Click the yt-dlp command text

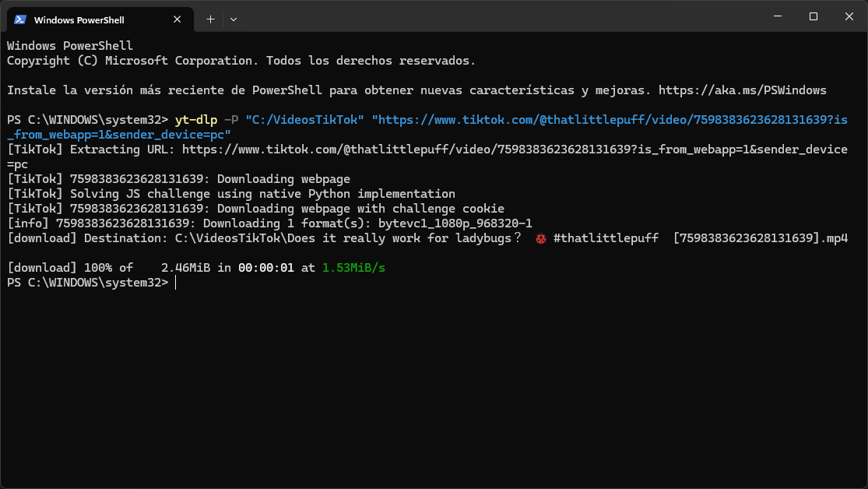pos(196,120)
